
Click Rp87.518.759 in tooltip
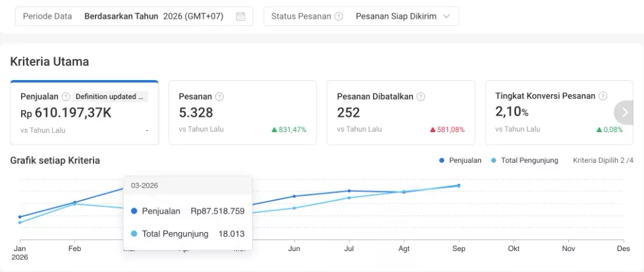(218, 211)
